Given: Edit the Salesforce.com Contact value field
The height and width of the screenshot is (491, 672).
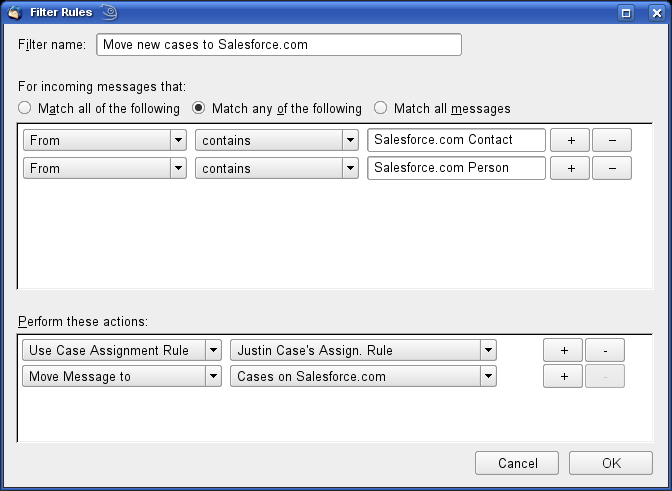Looking at the screenshot, I should tap(456, 140).
